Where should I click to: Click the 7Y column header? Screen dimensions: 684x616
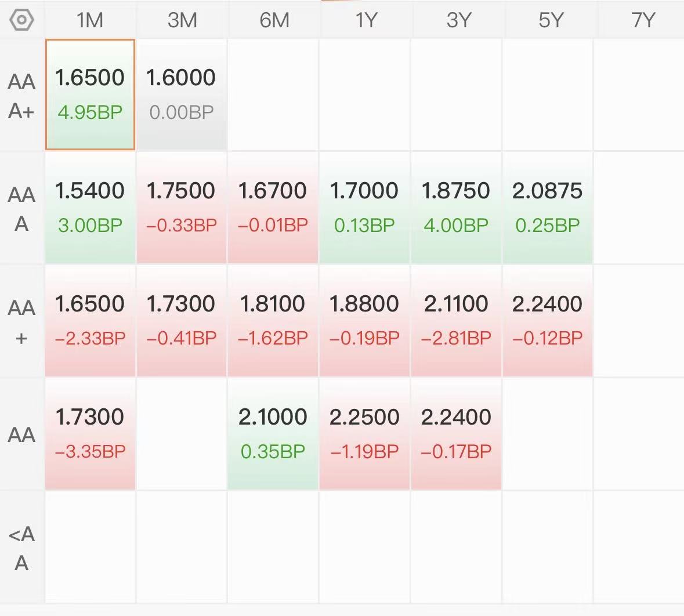[x=643, y=20]
